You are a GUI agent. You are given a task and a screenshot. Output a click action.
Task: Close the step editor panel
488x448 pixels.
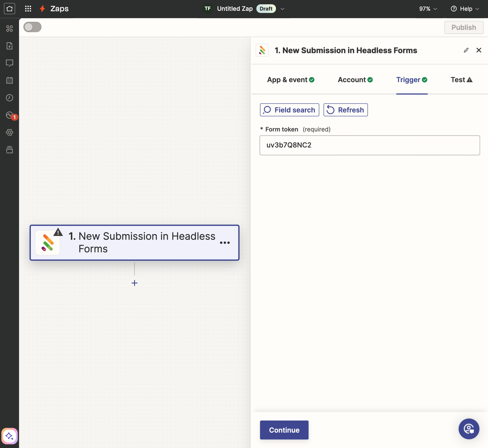coord(479,50)
